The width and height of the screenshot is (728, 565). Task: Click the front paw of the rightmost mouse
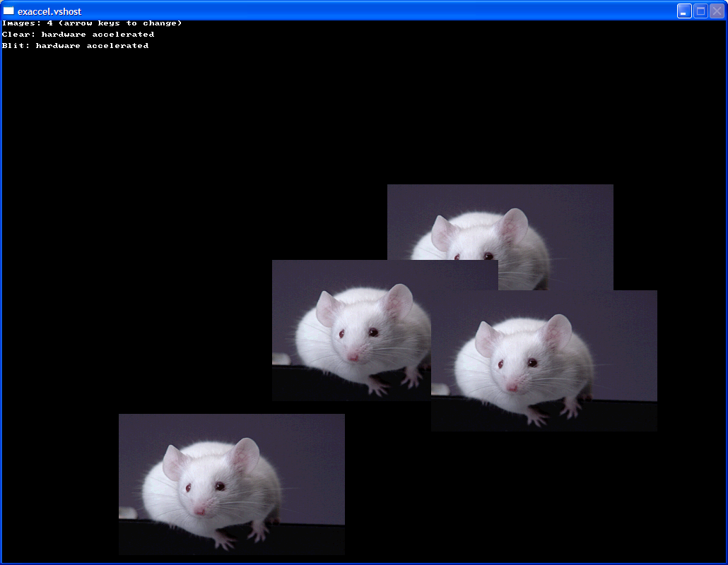[535, 417]
